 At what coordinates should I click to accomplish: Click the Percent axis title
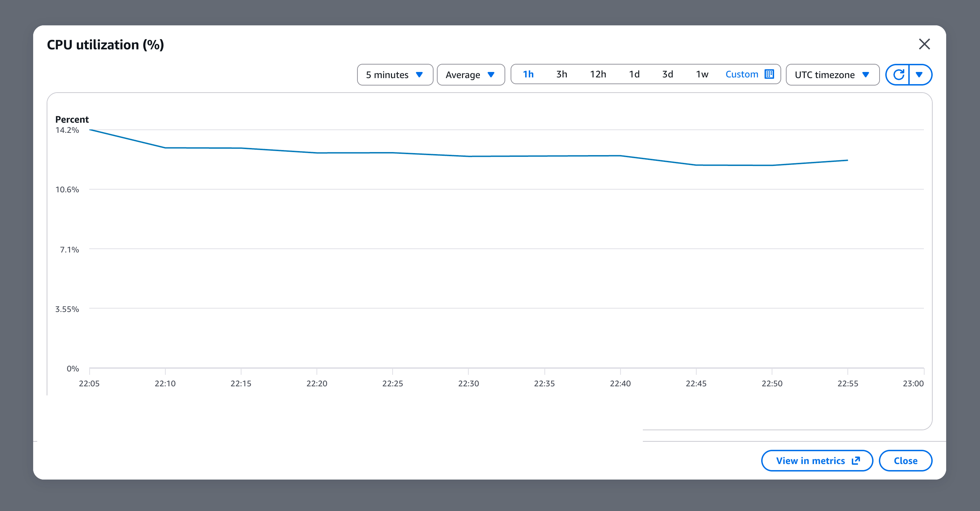72,119
